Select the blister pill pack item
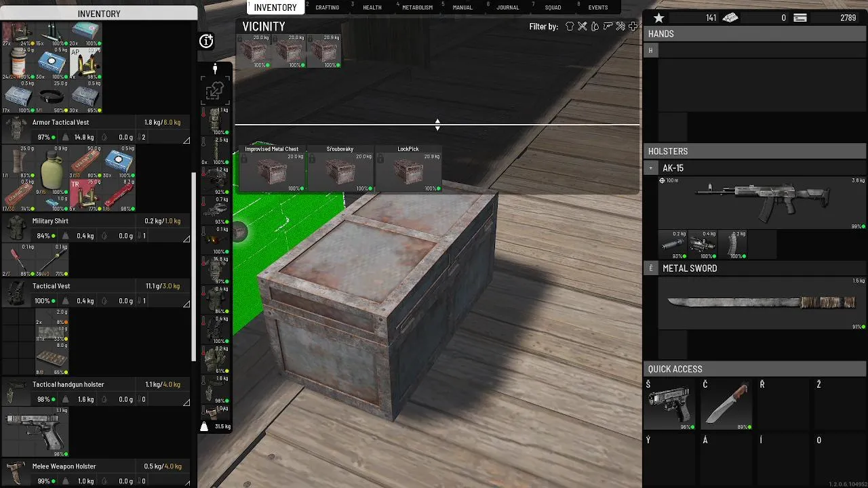The image size is (868, 488). (52, 359)
